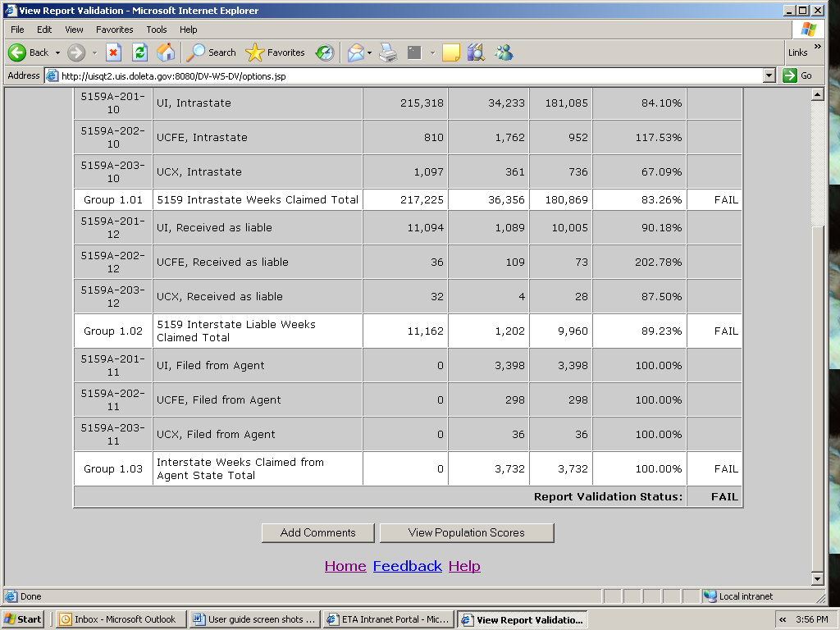Viewport: 840px width, 630px height.
Task: Click the yellow note Discuss icon
Action: [x=451, y=52]
